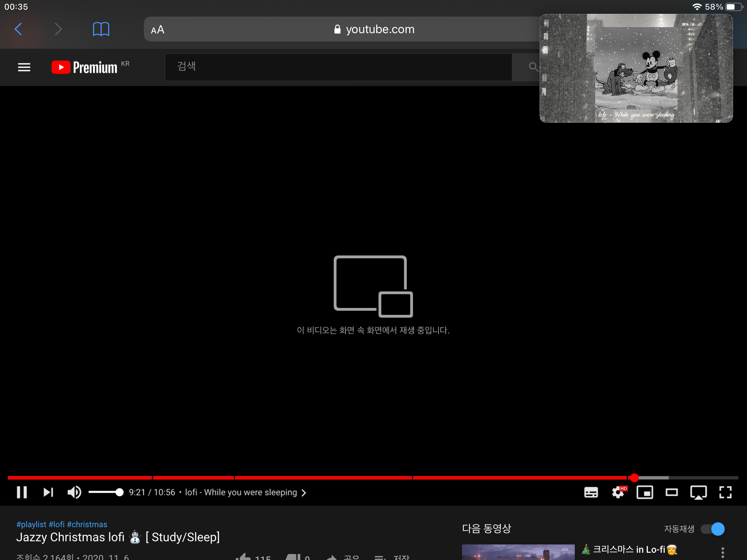This screenshot has width=747, height=560.
Task: Enter fullscreen mode
Action: pyautogui.click(x=725, y=492)
